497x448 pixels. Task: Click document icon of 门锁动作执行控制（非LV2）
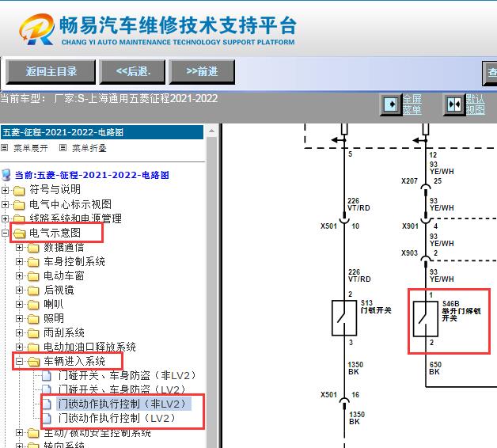[47, 404]
